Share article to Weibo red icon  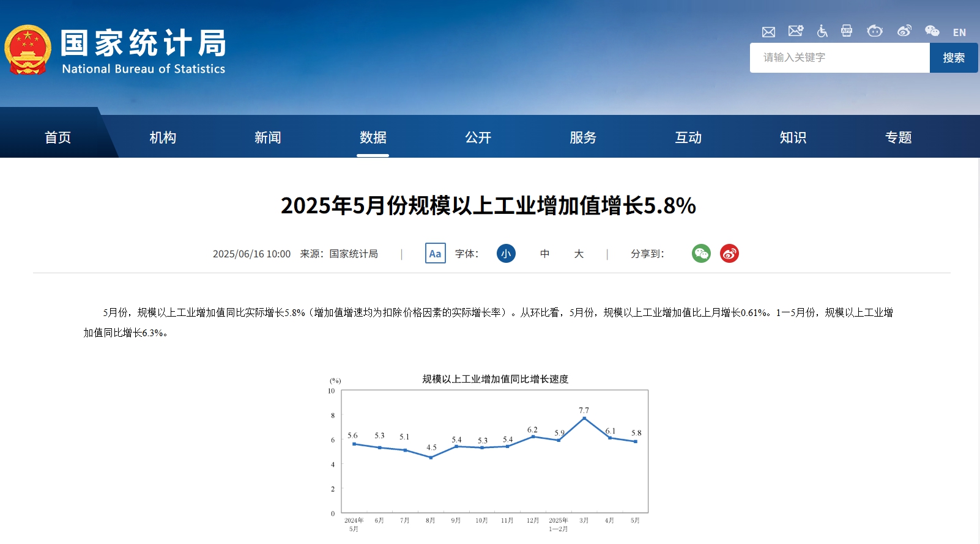(x=729, y=254)
